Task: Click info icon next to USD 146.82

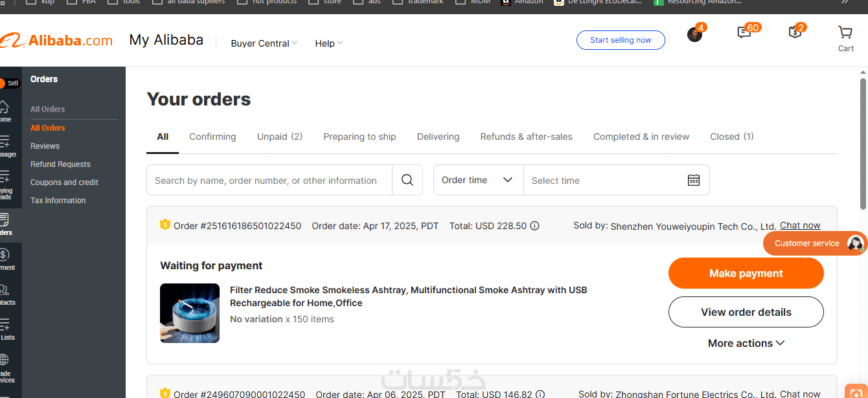Action: coord(540,394)
